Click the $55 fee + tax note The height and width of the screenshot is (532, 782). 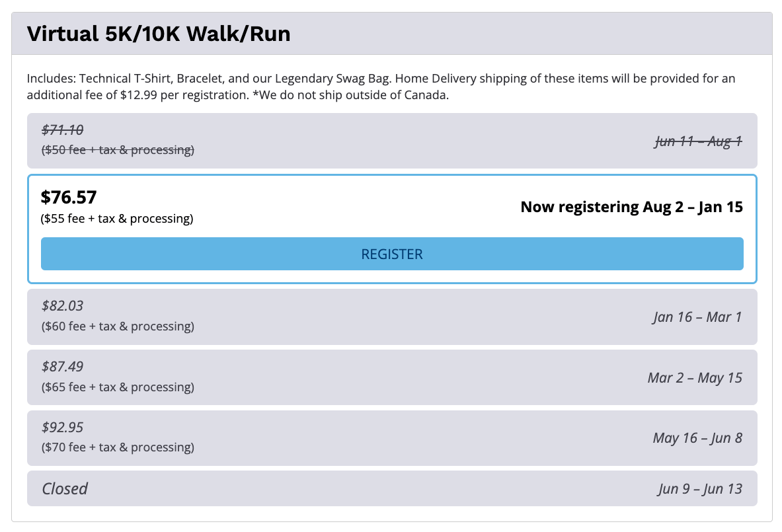pyautogui.click(x=117, y=219)
